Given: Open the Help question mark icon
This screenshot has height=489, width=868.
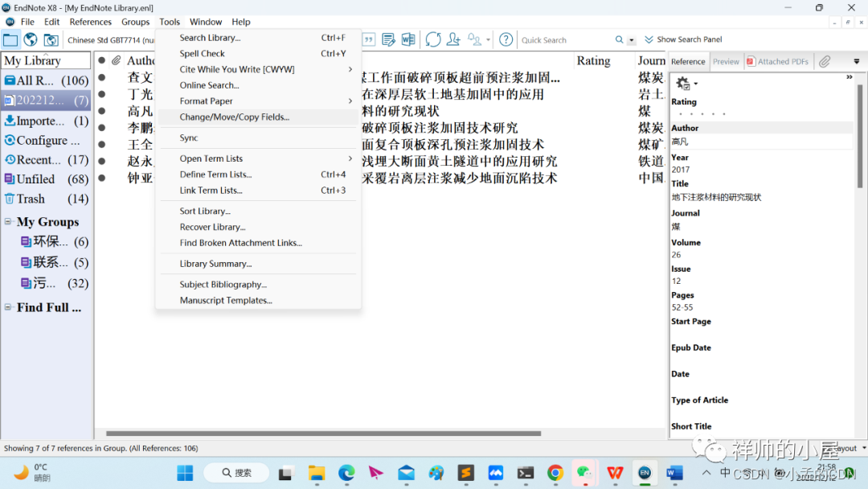Looking at the screenshot, I should tap(506, 40).
